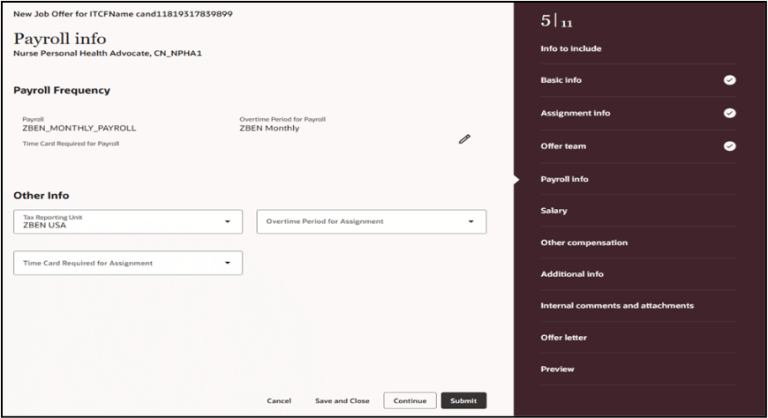768x418 pixels.
Task: Navigate to Other compensation section
Action: pyautogui.click(x=584, y=242)
